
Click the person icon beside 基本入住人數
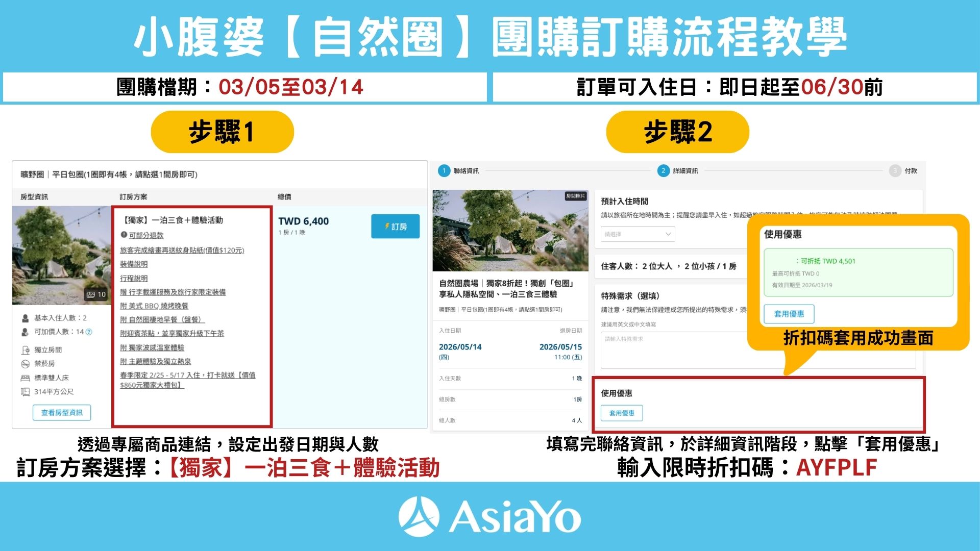[25, 318]
